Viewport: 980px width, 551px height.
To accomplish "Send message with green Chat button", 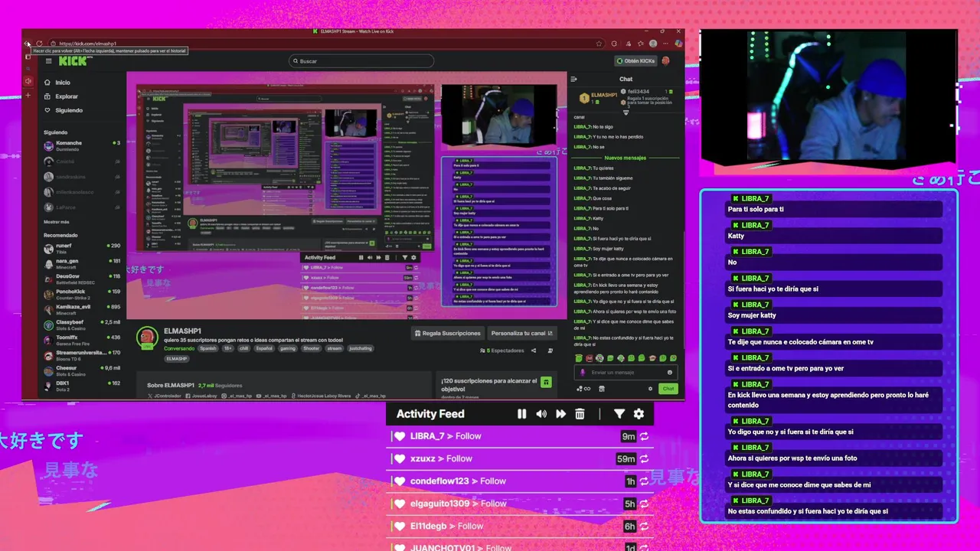I will [668, 389].
